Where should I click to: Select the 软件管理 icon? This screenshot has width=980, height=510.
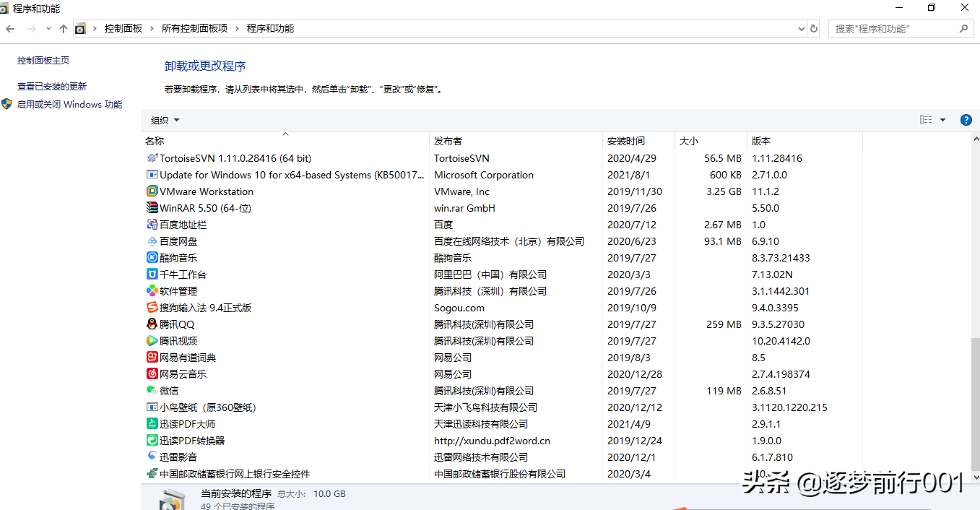pyautogui.click(x=152, y=291)
